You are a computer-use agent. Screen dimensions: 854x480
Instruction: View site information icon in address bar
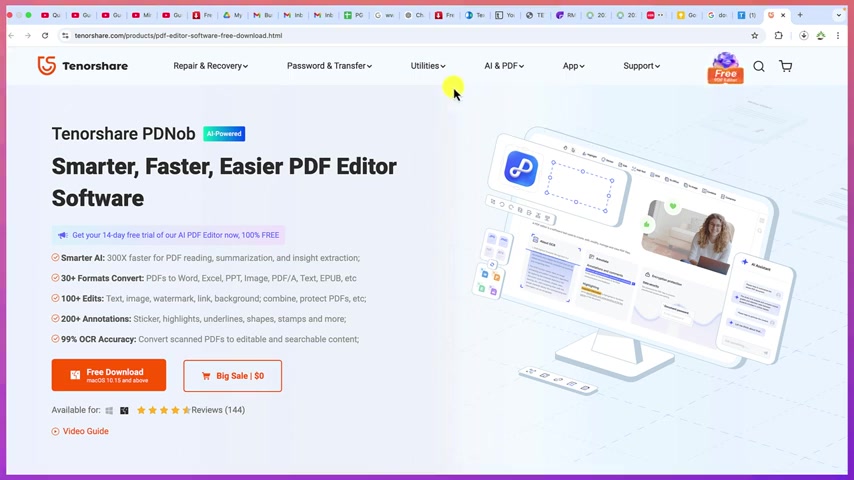coord(65,35)
